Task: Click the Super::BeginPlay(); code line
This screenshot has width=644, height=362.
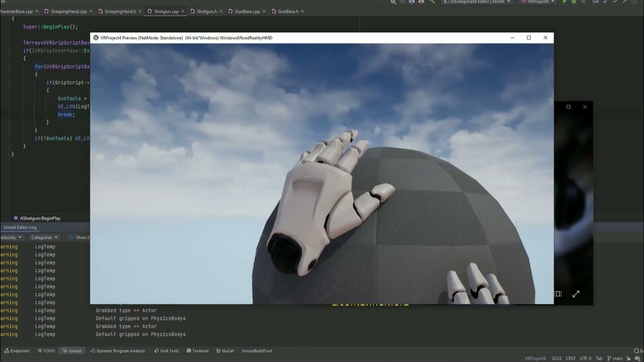Action: (x=50, y=27)
